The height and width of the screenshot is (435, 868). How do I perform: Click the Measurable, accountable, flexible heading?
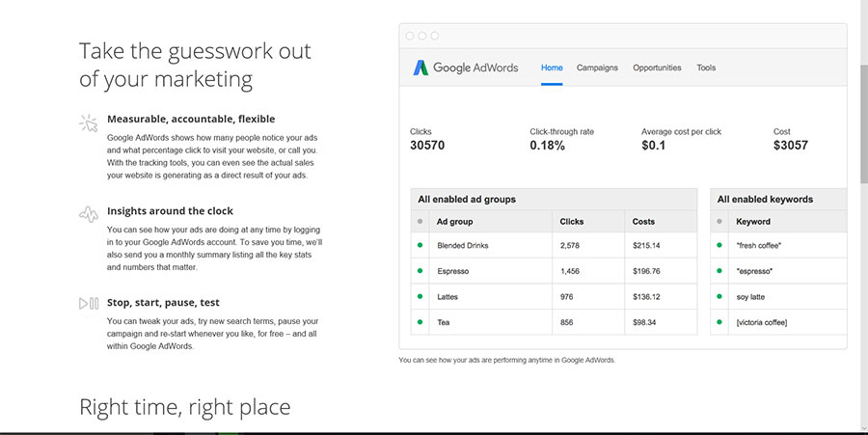click(191, 119)
